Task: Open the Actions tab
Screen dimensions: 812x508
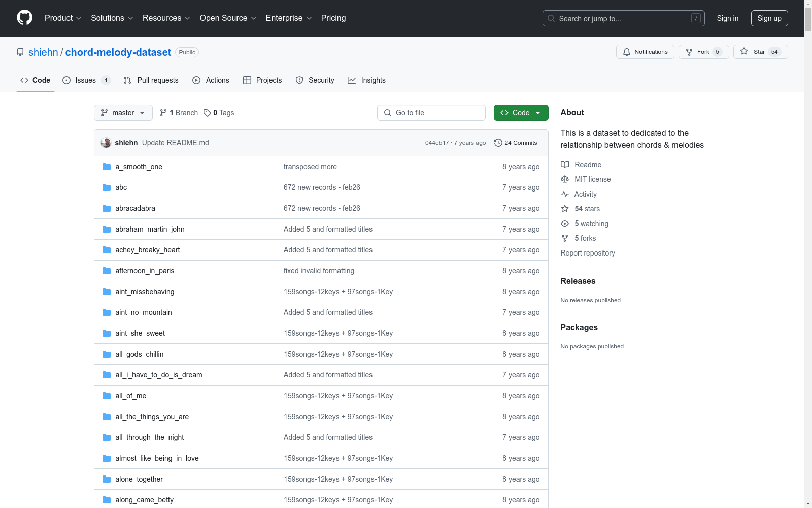Action: point(211,80)
